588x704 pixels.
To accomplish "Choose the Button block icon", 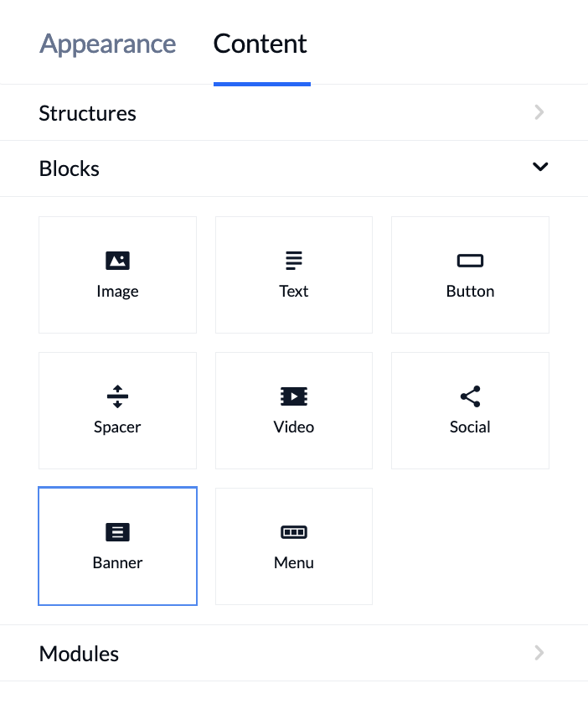I will tap(470, 261).
